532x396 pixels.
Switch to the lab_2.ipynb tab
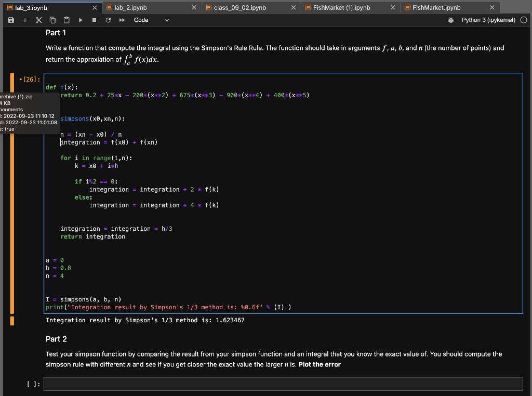tap(131, 8)
